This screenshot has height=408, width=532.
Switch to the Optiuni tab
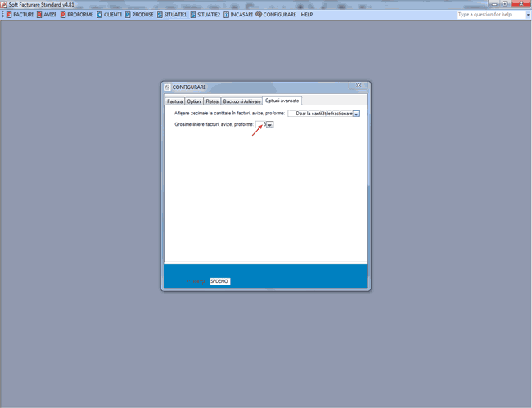coord(195,101)
